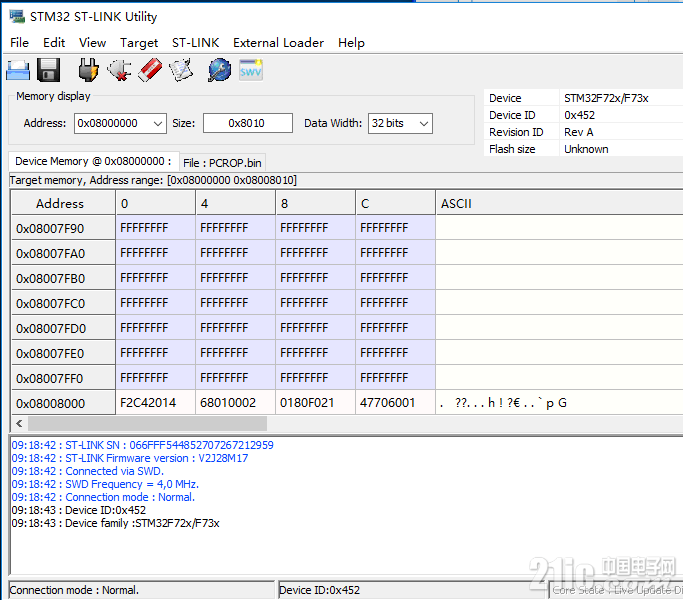The image size is (683, 600).
Task: Click the Device value STM32F72x/F73x
Action: pos(606,98)
